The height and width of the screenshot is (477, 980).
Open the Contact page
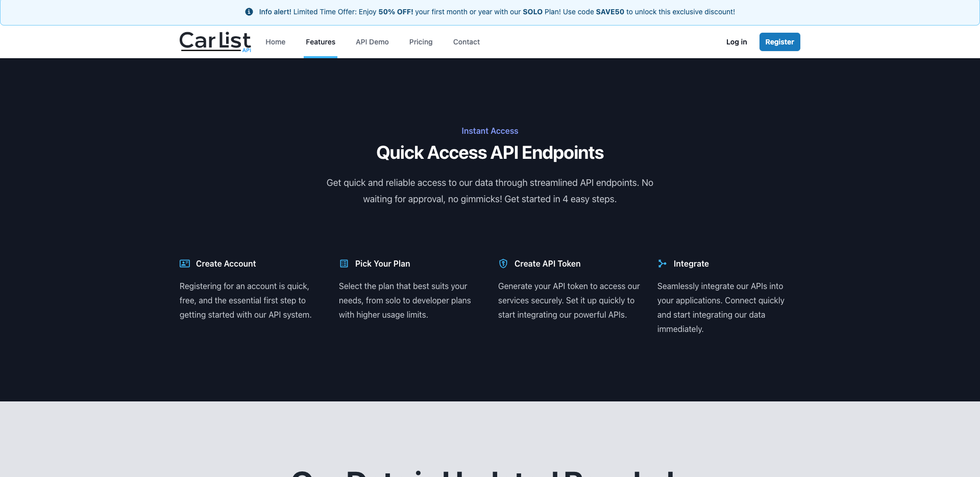(466, 42)
